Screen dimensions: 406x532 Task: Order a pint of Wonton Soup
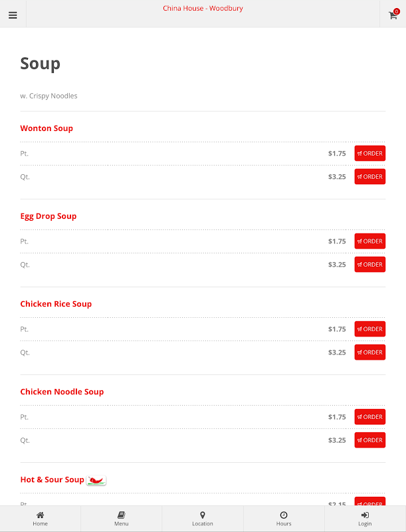369,154
